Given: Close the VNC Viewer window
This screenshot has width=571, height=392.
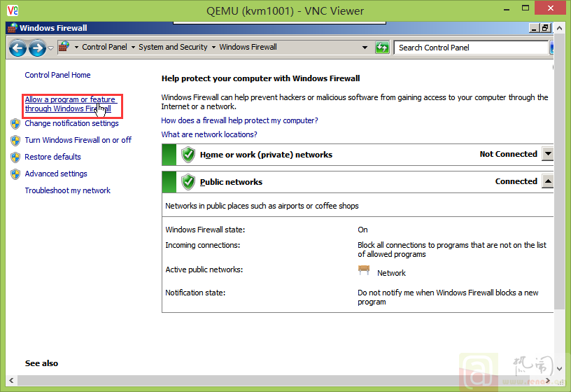Looking at the screenshot, I should [550, 8].
